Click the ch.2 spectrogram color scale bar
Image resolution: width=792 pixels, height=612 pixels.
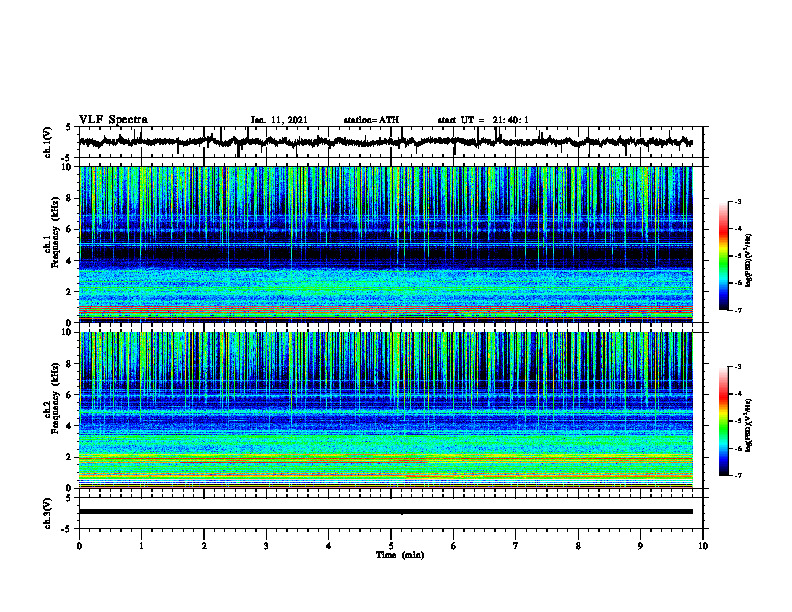(x=723, y=421)
